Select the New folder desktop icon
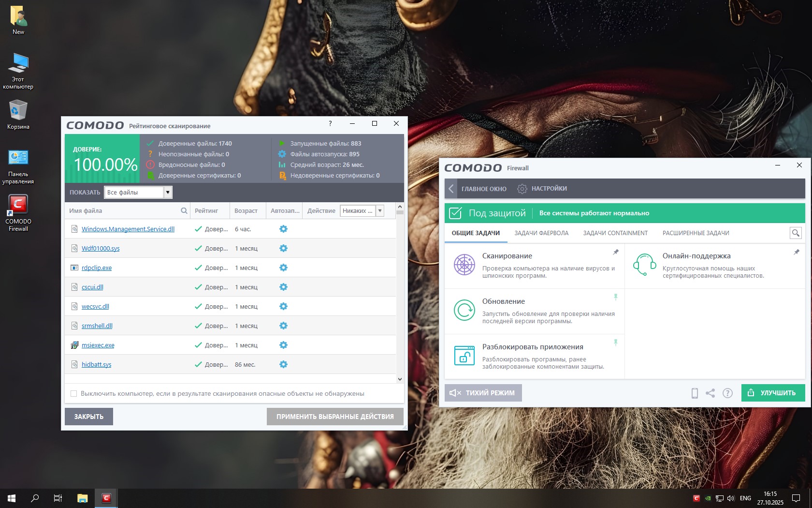 [18, 20]
